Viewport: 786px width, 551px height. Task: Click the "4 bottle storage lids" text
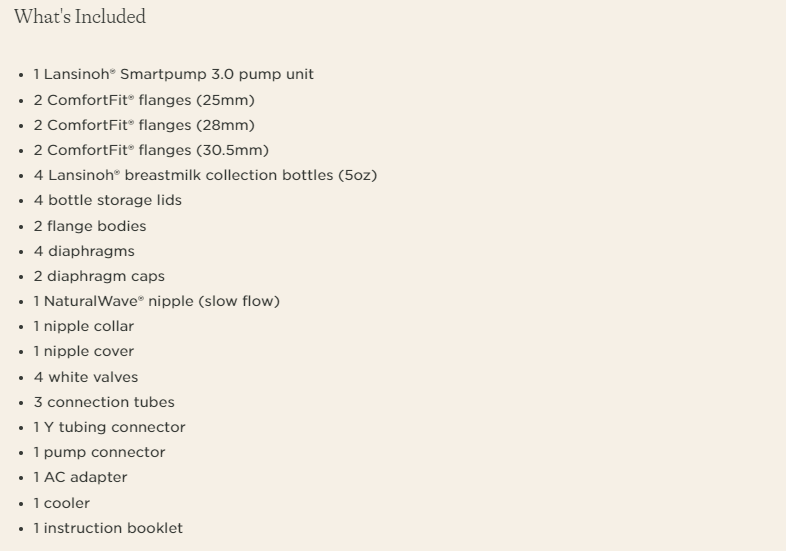coord(107,200)
